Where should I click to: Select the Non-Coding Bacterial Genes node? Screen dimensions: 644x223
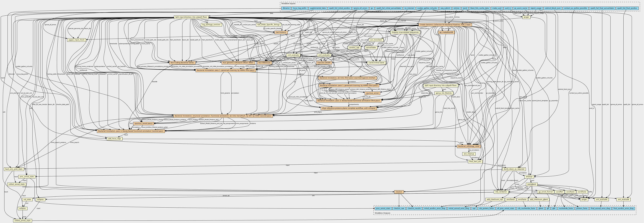tap(182, 63)
